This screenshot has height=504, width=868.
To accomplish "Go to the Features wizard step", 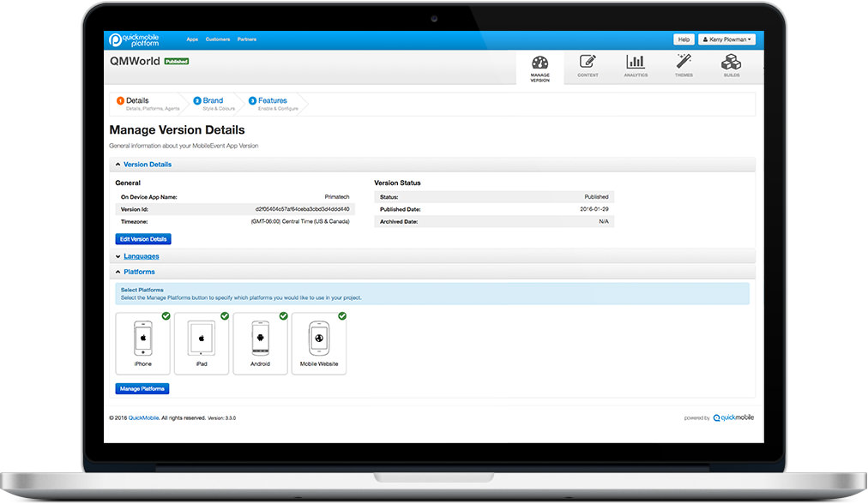I will point(272,101).
